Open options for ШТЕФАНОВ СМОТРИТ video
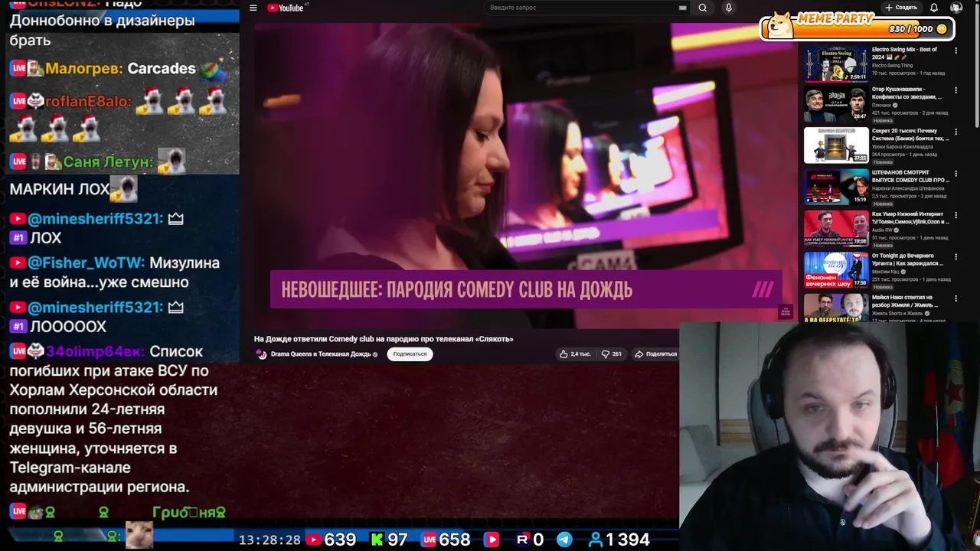The width and height of the screenshot is (980, 551). 955,174
